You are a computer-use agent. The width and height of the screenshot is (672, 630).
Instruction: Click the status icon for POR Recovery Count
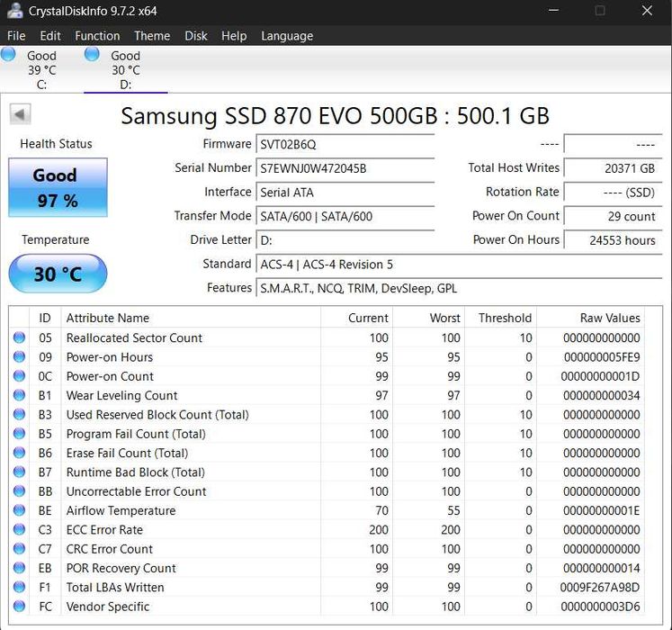point(19,568)
